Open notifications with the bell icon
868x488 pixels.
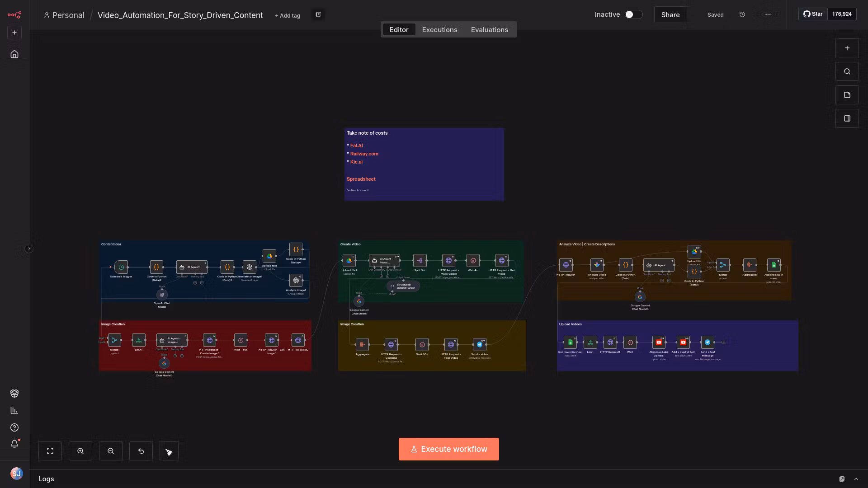14,444
